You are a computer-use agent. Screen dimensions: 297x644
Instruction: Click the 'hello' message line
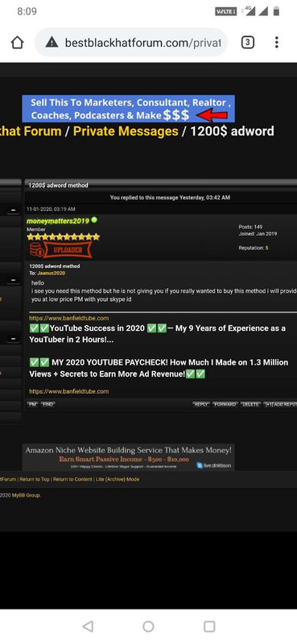point(37,283)
